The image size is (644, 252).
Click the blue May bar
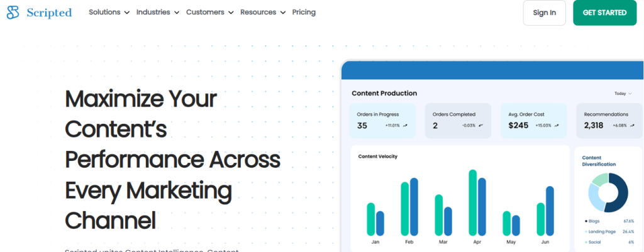(516, 226)
